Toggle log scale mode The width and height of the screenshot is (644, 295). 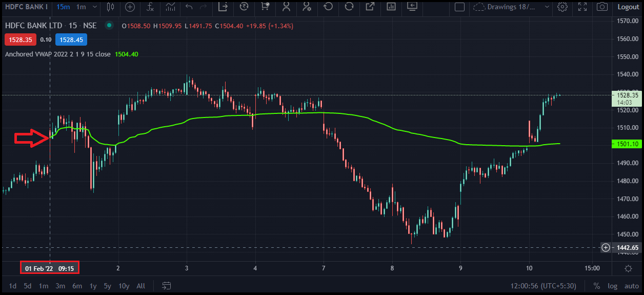coord(612,286)
